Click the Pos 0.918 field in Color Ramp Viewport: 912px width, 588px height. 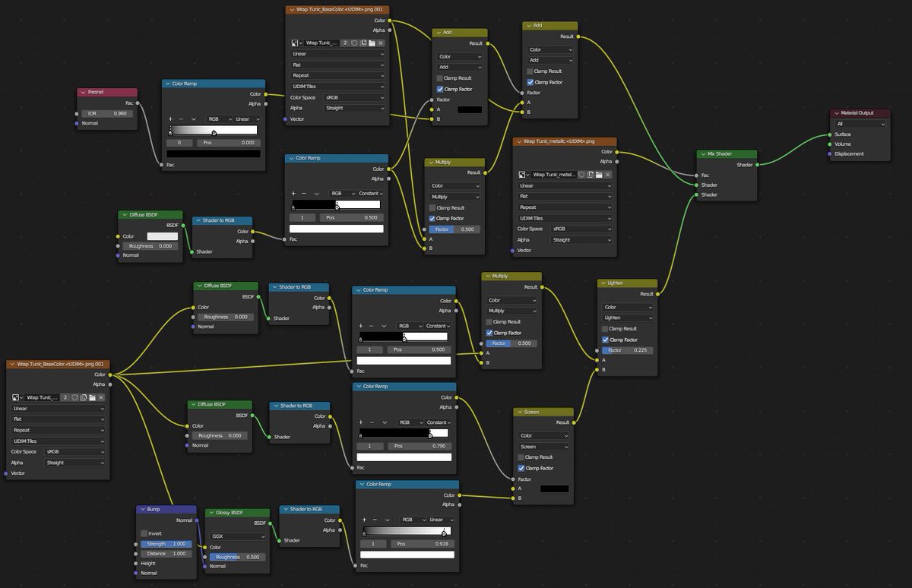click(x=421, y=544)
